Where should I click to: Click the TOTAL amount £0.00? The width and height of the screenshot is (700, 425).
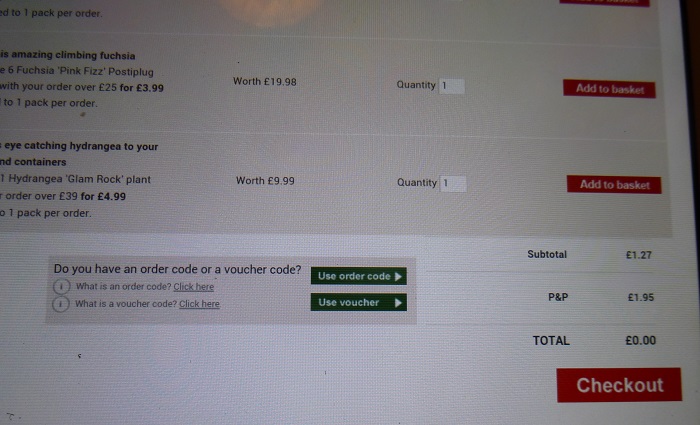coord(641,341)
